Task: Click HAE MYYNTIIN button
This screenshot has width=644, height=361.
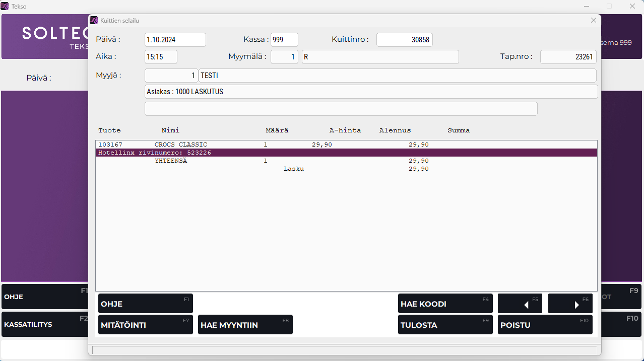Action: pyautogui.click(x=245, y=325)
